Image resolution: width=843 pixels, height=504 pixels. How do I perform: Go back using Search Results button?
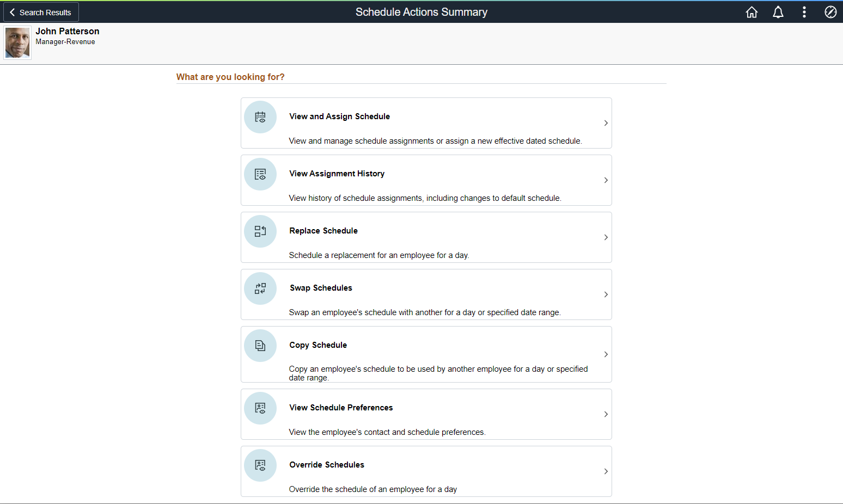(41, 12)
